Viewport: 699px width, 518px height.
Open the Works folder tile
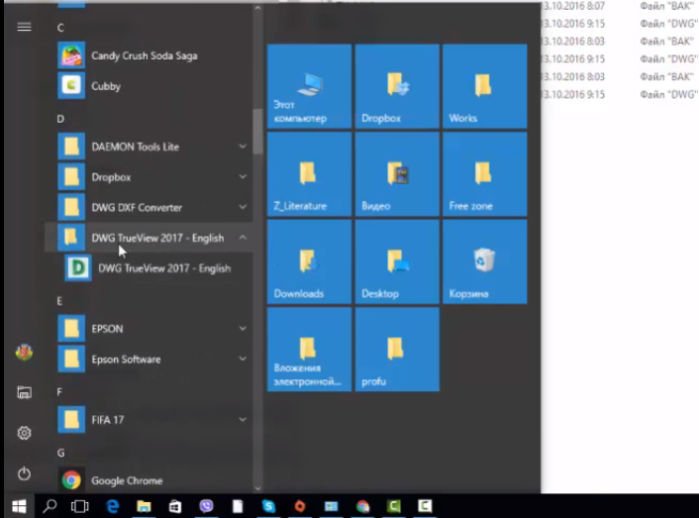pos(485,86)
